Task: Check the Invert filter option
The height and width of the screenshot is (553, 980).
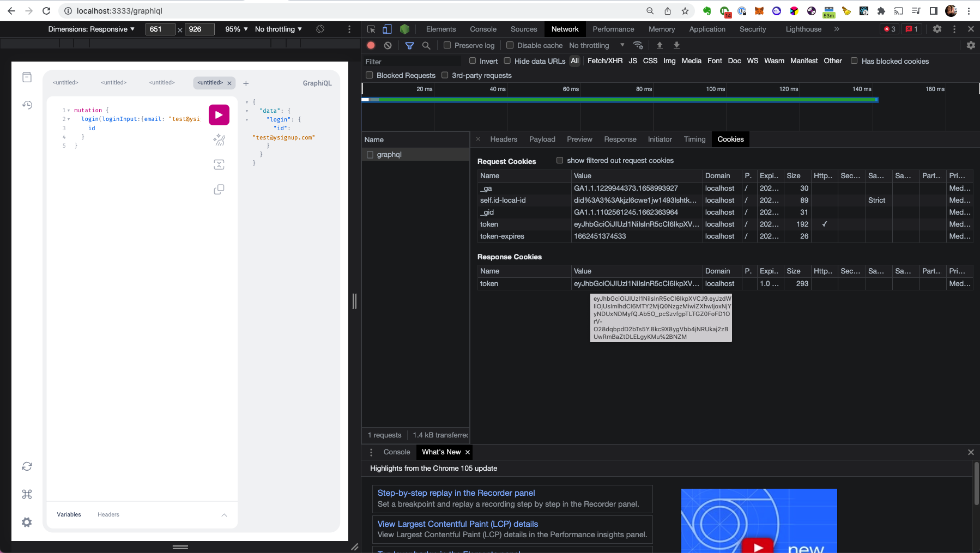Action: pos(473,61)
